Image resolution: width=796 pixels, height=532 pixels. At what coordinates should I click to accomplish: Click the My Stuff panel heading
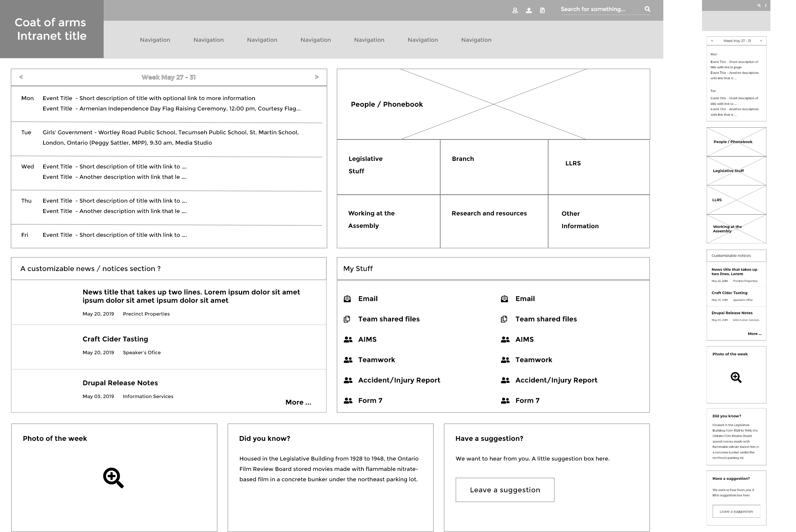358,269
